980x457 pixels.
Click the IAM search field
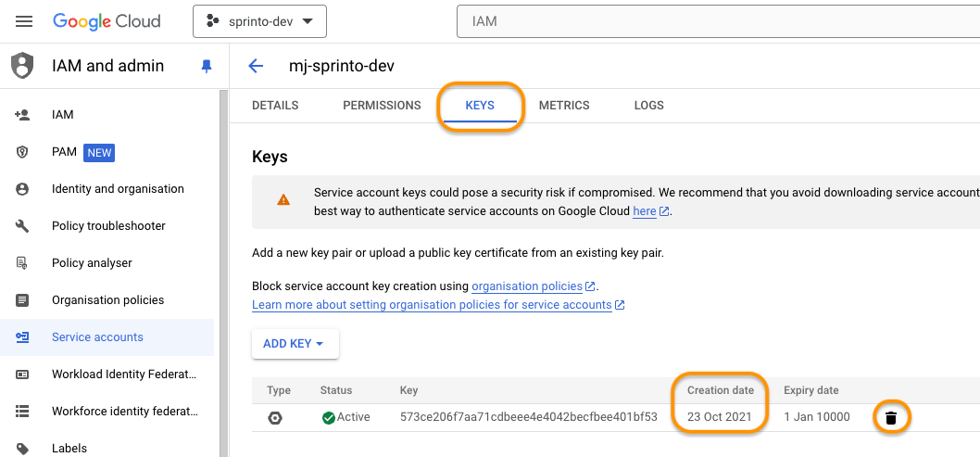click(718, 21)
